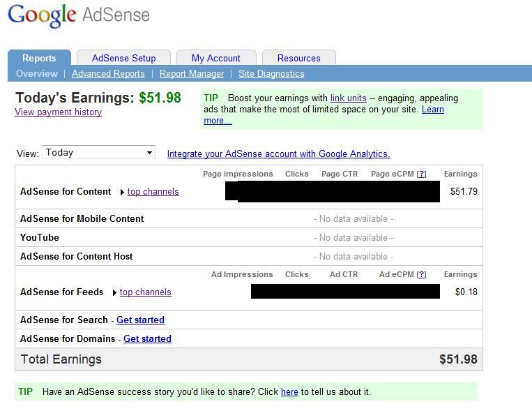Switch to the AdSense Setup tab

[124, 58]
